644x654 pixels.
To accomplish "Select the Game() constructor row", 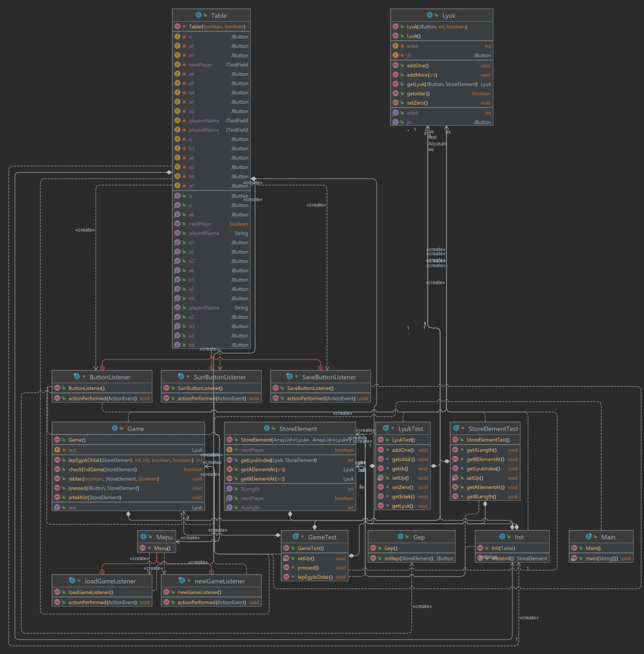I will click(128, 439).
